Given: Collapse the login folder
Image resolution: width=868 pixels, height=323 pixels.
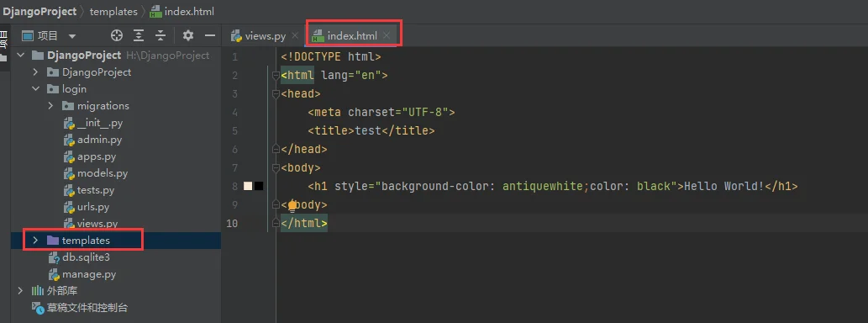Looking at the screenshot, I should [x=36, y=88].
